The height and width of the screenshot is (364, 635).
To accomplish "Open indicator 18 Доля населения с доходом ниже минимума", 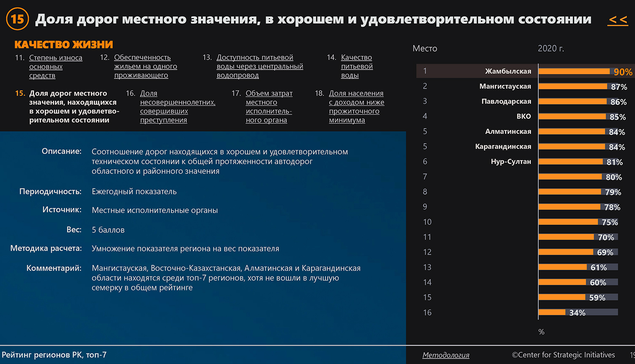I will click(356, 107).
